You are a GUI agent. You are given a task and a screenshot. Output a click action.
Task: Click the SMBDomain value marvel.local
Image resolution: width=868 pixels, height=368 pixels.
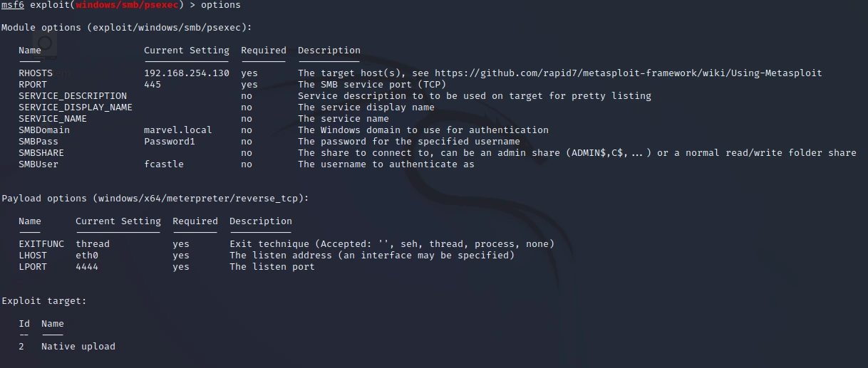pyautogui.click(x=177, y=130)
